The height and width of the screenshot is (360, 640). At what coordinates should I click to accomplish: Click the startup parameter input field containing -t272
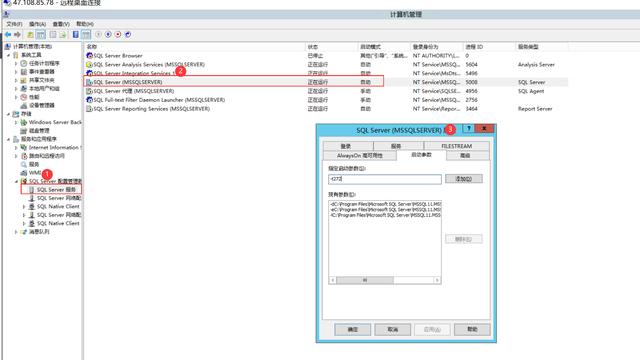click(384, 179)
